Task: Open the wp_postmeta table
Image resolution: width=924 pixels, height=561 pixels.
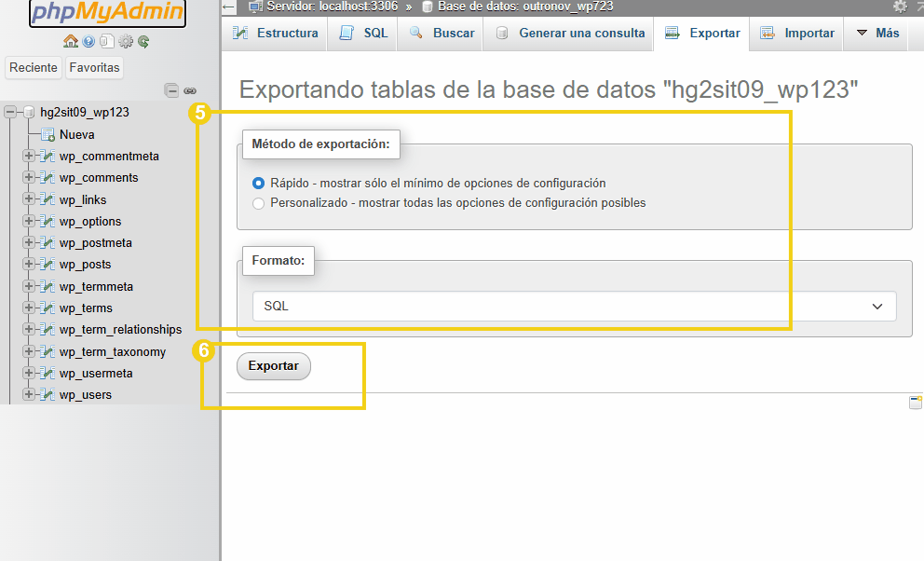Action: 95,243
